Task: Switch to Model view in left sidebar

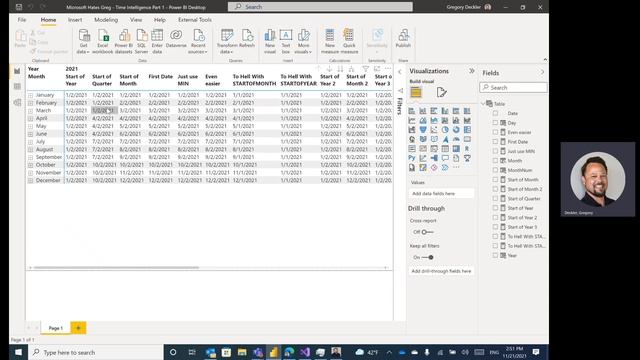Action: pyautogui.click(x=17, y=102)
